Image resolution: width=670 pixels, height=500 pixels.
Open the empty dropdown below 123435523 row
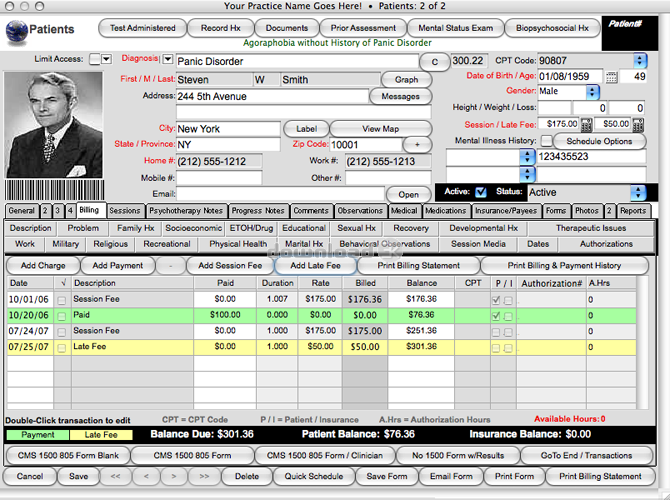(527, 174)
